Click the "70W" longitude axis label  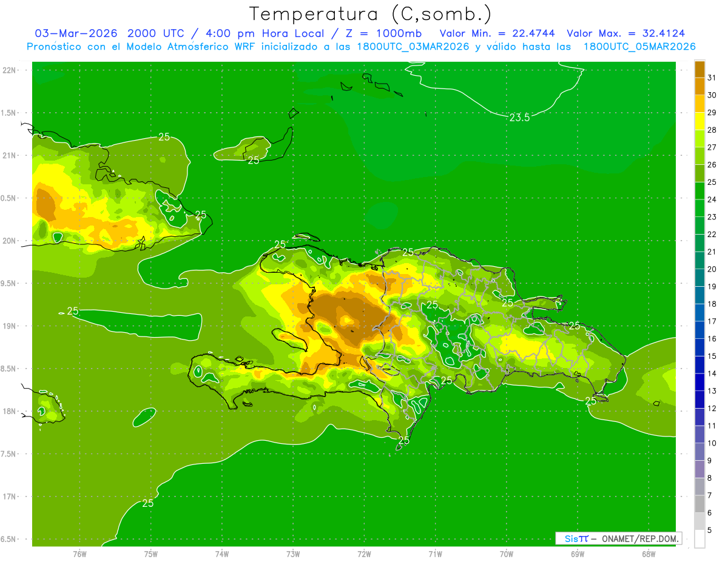(507, 554)
